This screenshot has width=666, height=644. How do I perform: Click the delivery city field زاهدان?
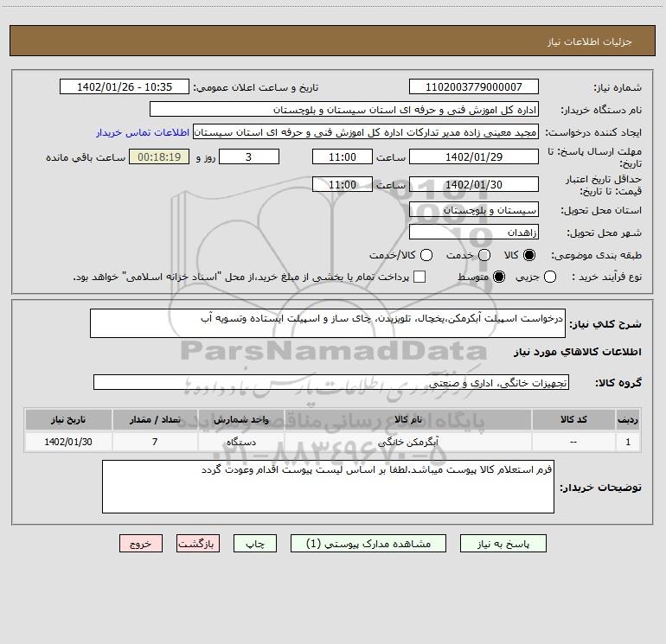coord(474,233)
